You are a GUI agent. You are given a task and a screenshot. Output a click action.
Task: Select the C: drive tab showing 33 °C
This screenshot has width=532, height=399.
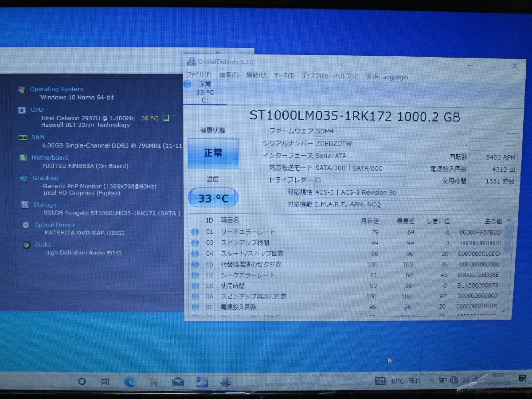point(205,92)
